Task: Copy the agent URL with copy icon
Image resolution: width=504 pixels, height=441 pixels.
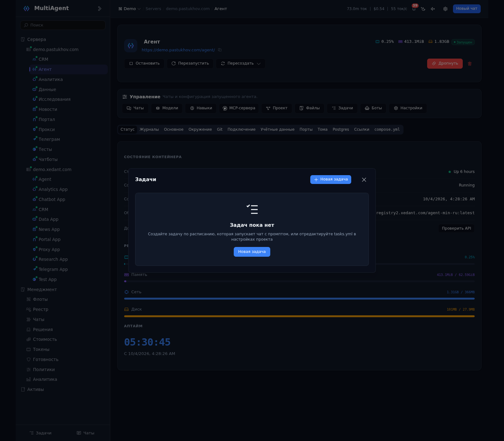Action: [x=220, y=50]
